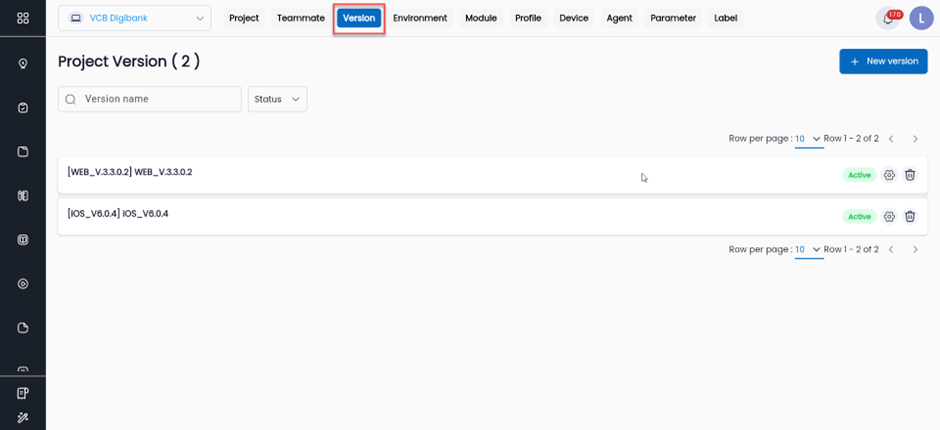
Task: Go to next page using top pagination arrow
Action: (x=915, y=139)
